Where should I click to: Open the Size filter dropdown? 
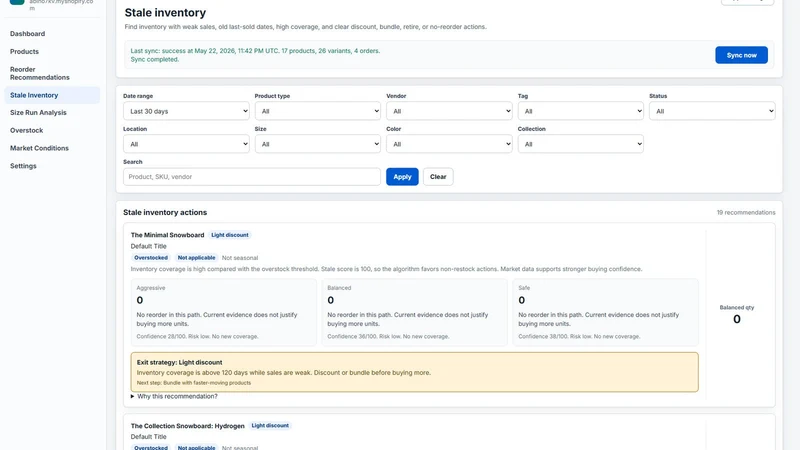[317, 144]
